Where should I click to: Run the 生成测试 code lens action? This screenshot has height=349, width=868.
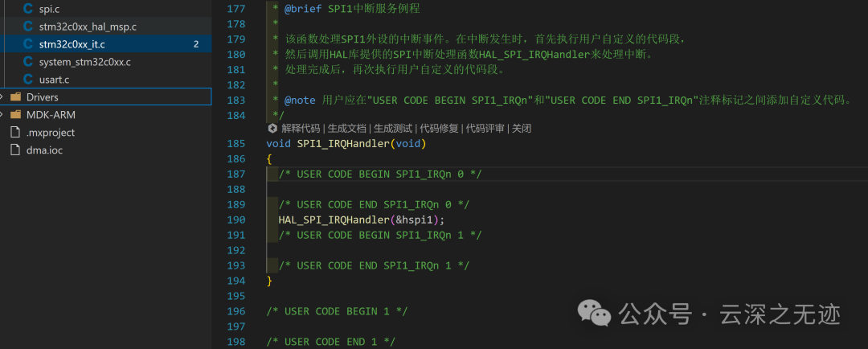click(x=394, y=129)
